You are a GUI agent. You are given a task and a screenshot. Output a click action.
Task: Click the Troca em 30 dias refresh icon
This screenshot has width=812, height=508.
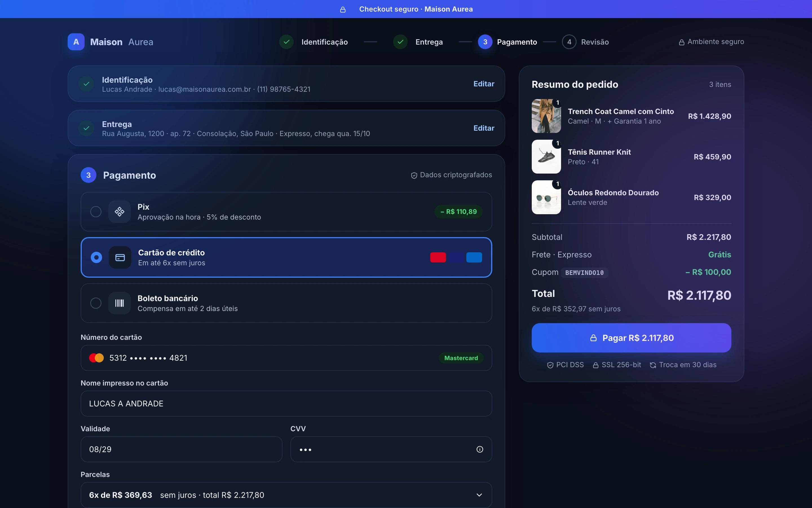coord(653,365)
